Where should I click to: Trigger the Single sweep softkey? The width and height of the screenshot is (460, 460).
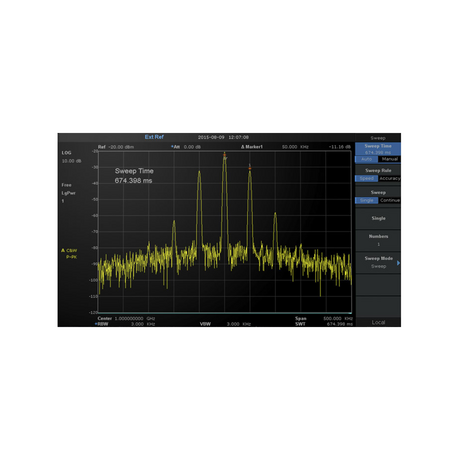pyautogui.click(x=378, y=218)
